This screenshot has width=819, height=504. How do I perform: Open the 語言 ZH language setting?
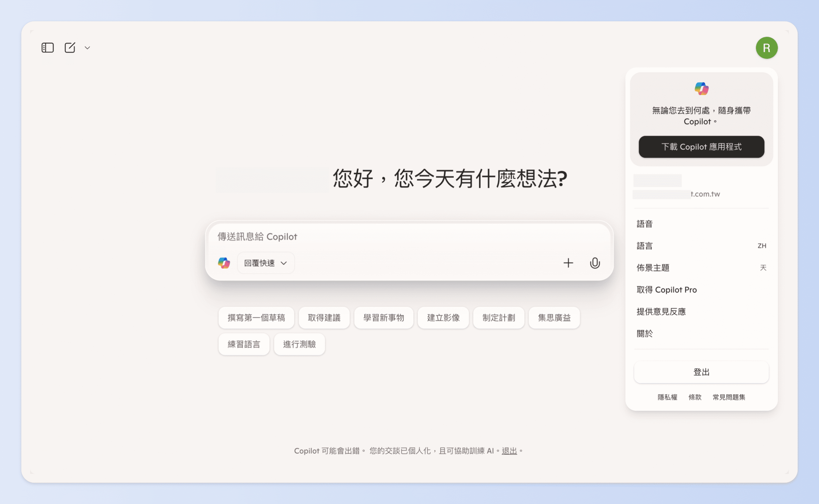click(x=701, y=246)
